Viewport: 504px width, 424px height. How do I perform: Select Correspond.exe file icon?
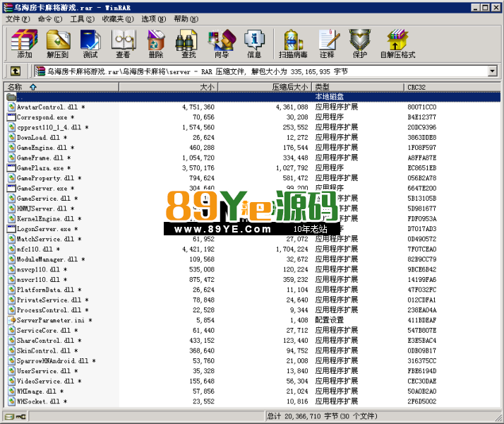point(11,117)
